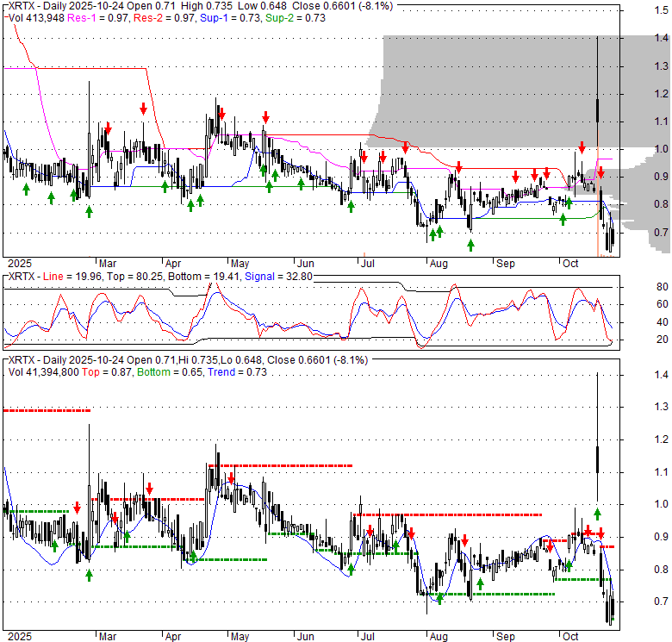This screenshot has width=672, height=642.
Task: Click the "Res-2 = 0.97" legend label
Action: point(165,18)
